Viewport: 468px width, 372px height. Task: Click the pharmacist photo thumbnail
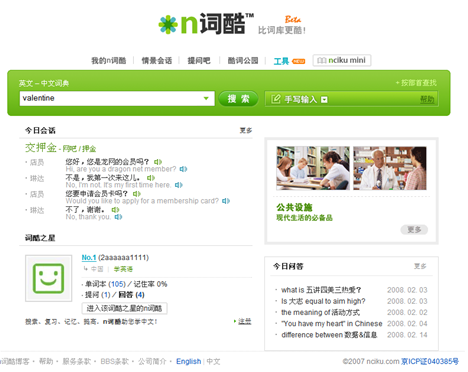click(390, 168)
